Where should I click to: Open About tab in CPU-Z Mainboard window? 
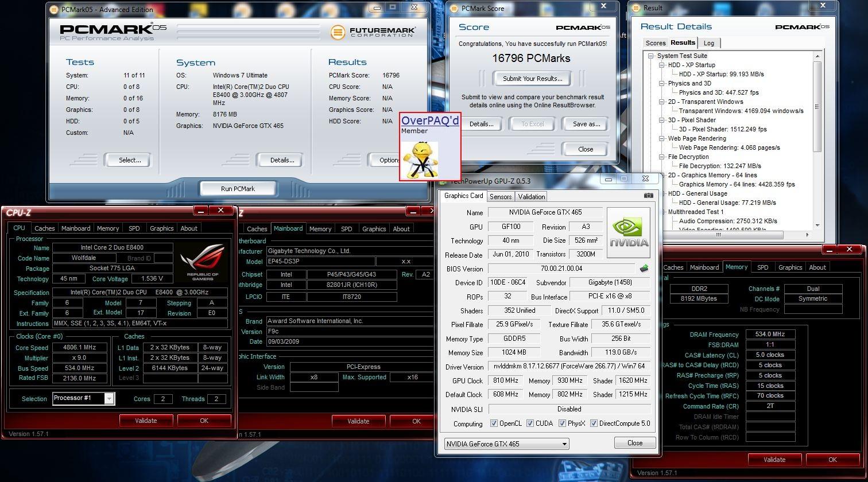401,229
